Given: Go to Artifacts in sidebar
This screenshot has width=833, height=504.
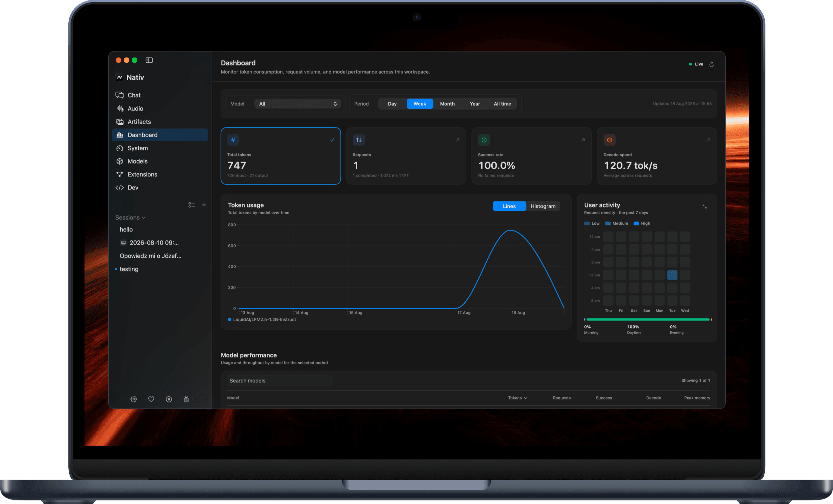Looking at the screenshot, I should tap(159, 122).
